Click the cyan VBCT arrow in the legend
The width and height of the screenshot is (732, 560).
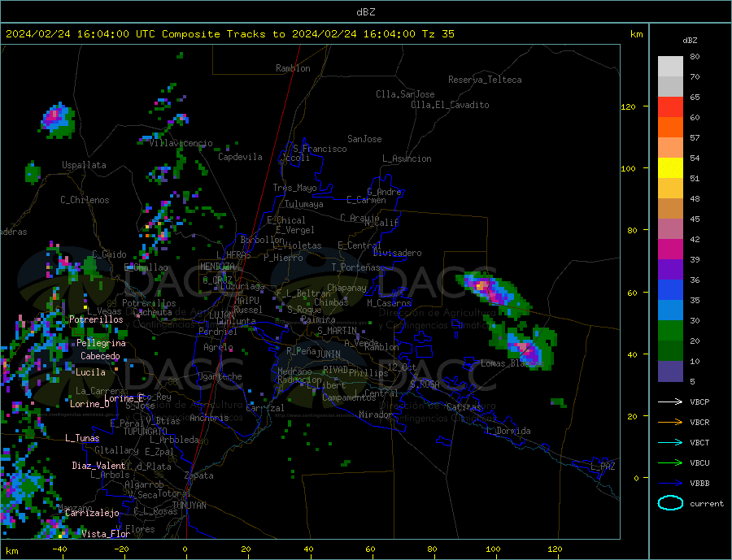pyautogui.click(x=670, y=442)
